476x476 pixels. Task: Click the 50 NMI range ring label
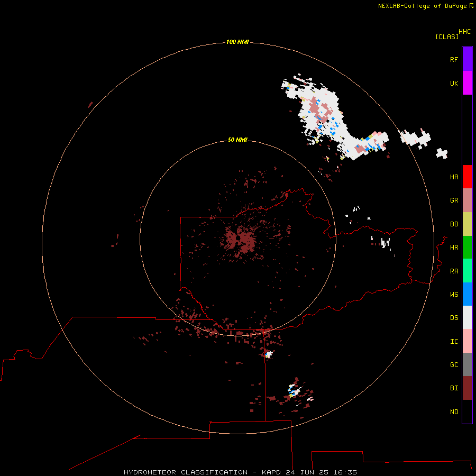coord(237,140)
